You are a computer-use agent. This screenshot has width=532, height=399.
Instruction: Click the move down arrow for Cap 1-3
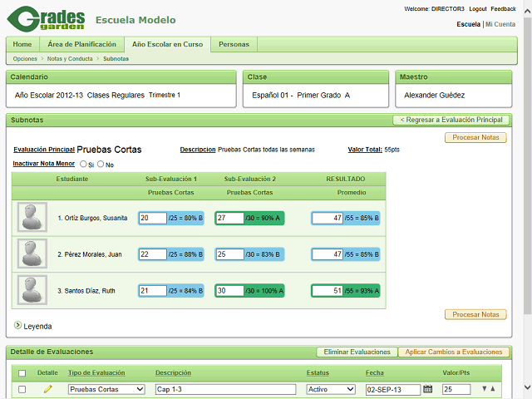tap(485, 389)
